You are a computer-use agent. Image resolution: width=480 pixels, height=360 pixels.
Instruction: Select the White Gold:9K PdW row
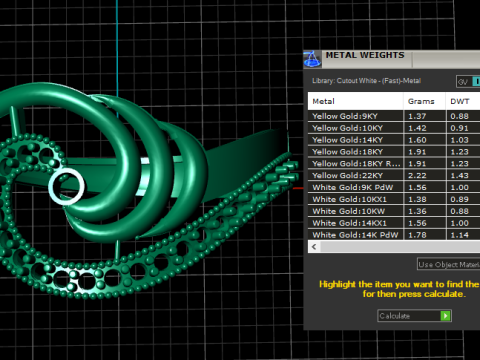[x=394, y=187]
